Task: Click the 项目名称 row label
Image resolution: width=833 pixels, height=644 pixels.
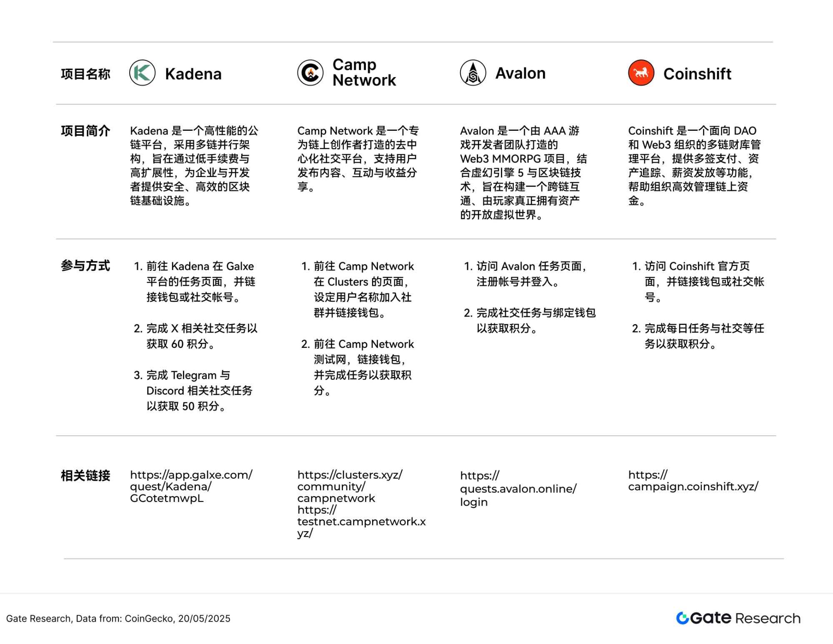Action: pos(85,74)
